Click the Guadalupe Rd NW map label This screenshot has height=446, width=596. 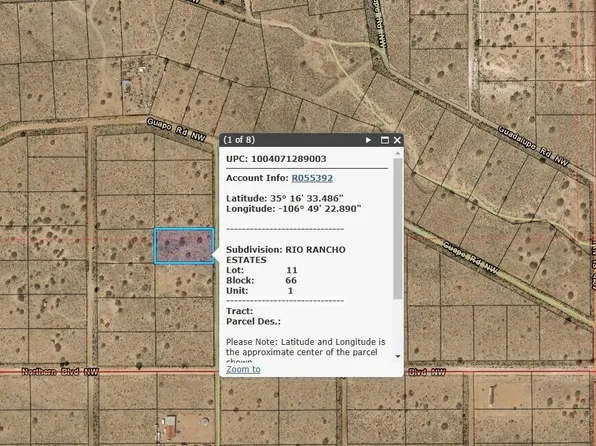click(x=533, y=146)
